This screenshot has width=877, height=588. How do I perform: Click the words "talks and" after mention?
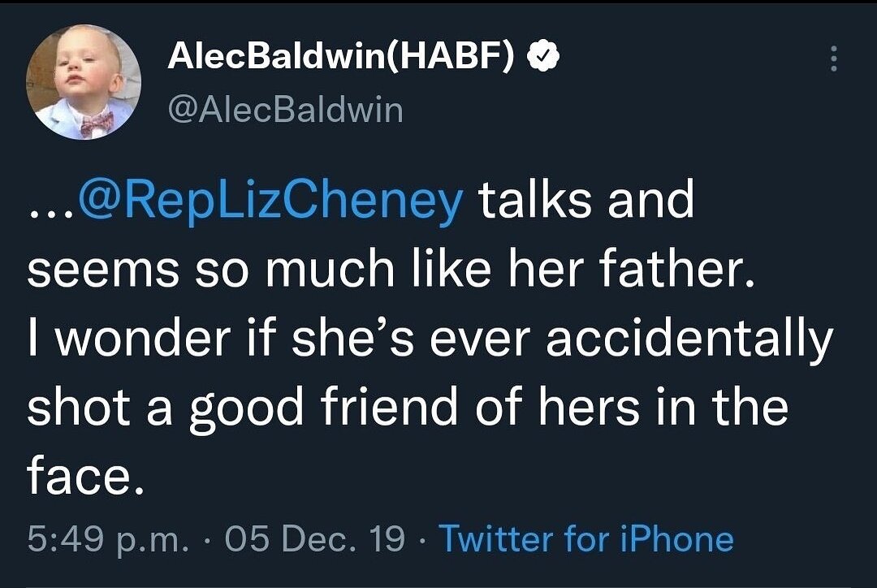point(586,201)
